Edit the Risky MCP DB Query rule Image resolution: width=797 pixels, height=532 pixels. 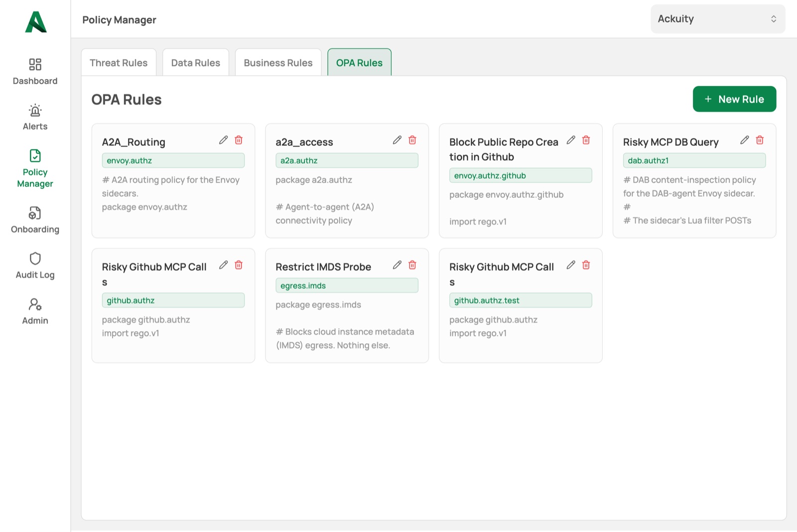point(744,140)
